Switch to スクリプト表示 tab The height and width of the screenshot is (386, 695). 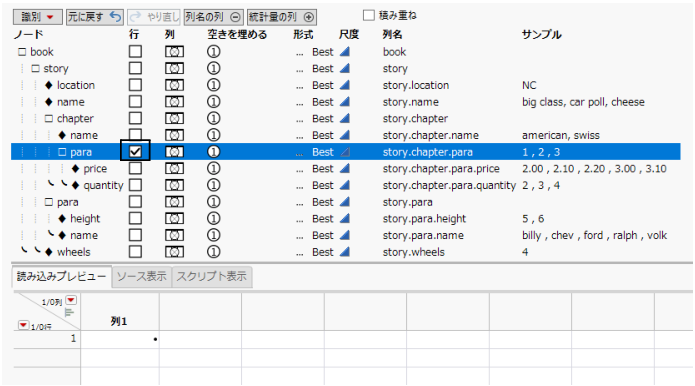pos(211,277)
